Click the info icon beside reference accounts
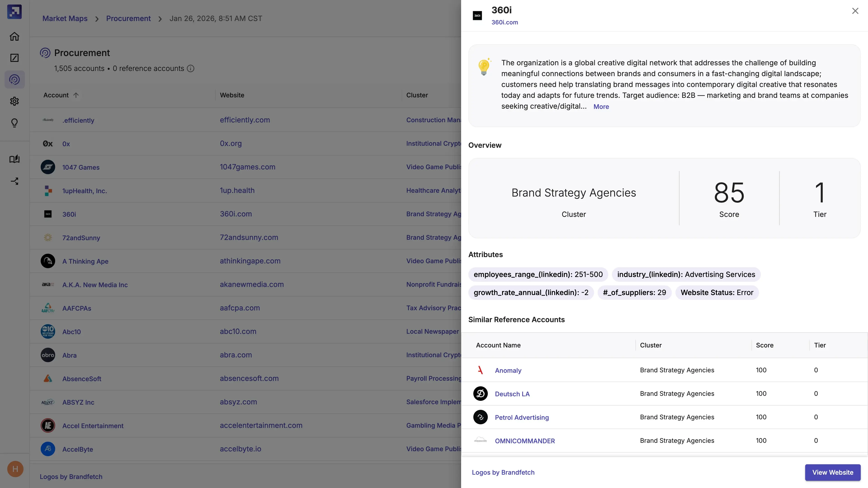The height and width of the screenshot is (488, 868). pos(191,68)
